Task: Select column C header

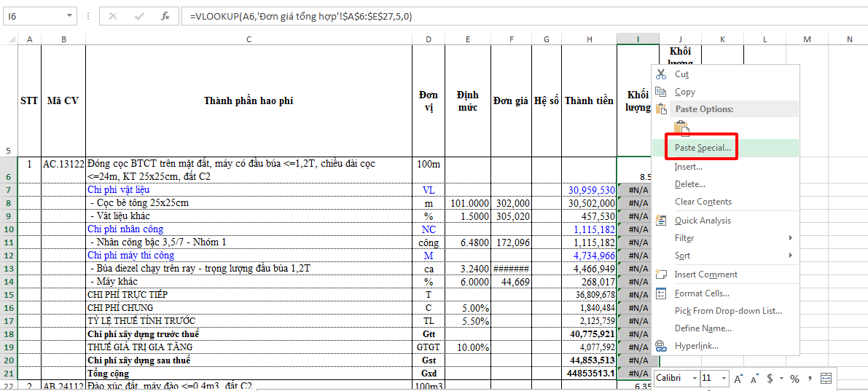Action: pos(249,39)
